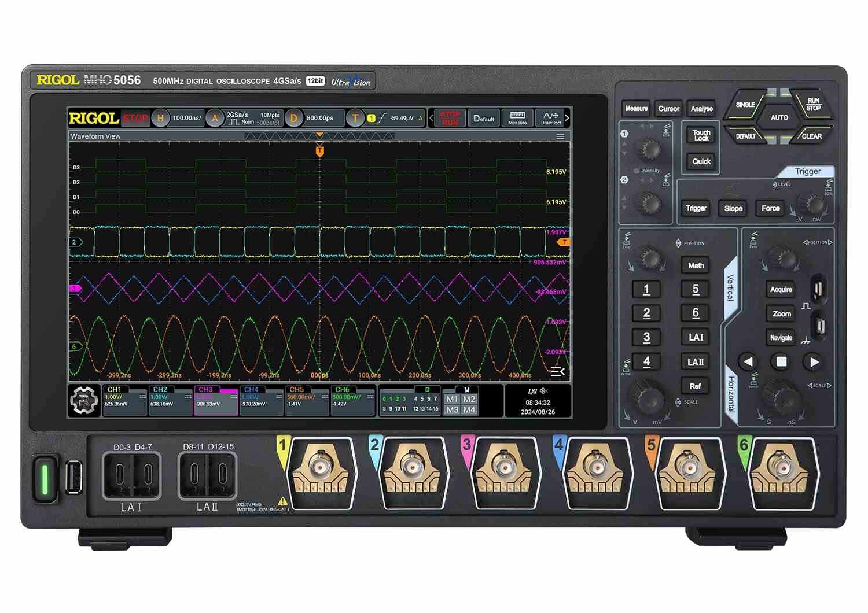The image size is (868, 613).
Task: Tap the orange trigger position marker T at top
Action: pyautogui.click(x=319, y=152)
